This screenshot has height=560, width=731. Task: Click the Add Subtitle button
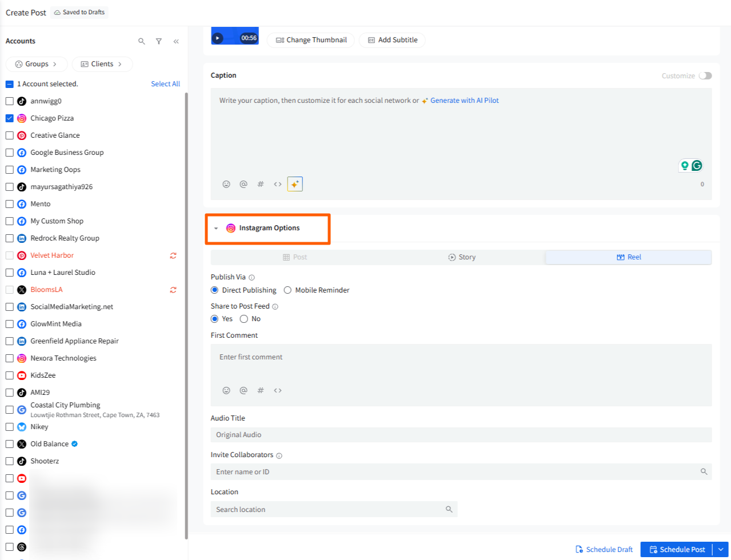tap(392, 40)
